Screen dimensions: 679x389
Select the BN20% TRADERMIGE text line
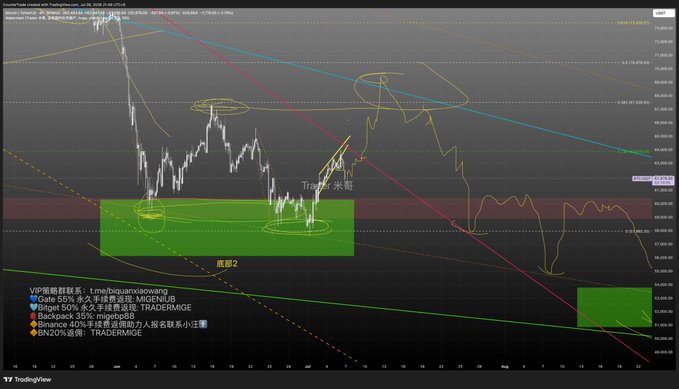86,333
